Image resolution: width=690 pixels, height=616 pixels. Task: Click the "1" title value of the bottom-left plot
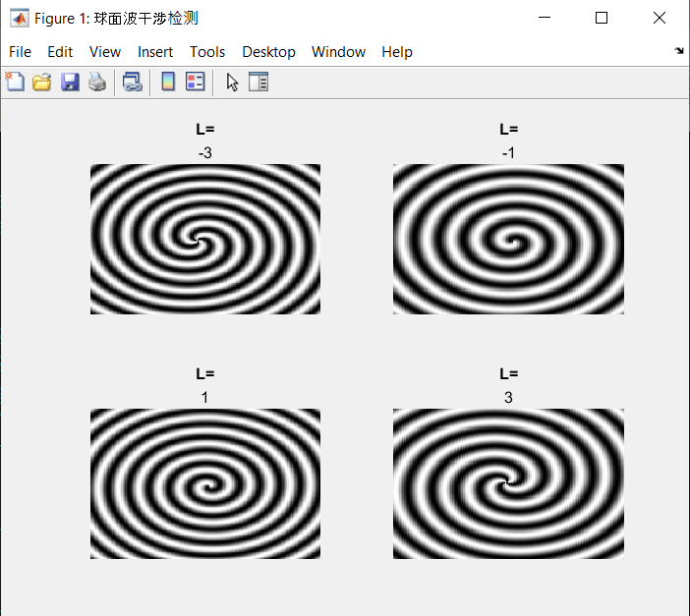click(x=204, y=398)
